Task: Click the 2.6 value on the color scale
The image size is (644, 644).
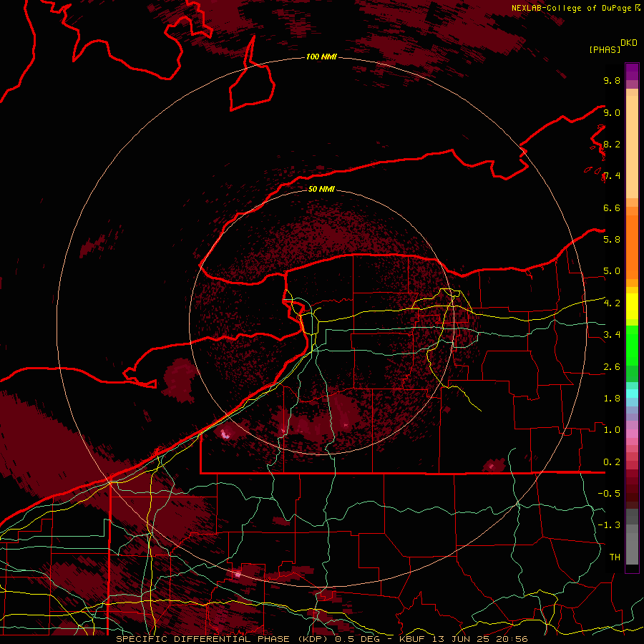Action: [x=612, y=367]
